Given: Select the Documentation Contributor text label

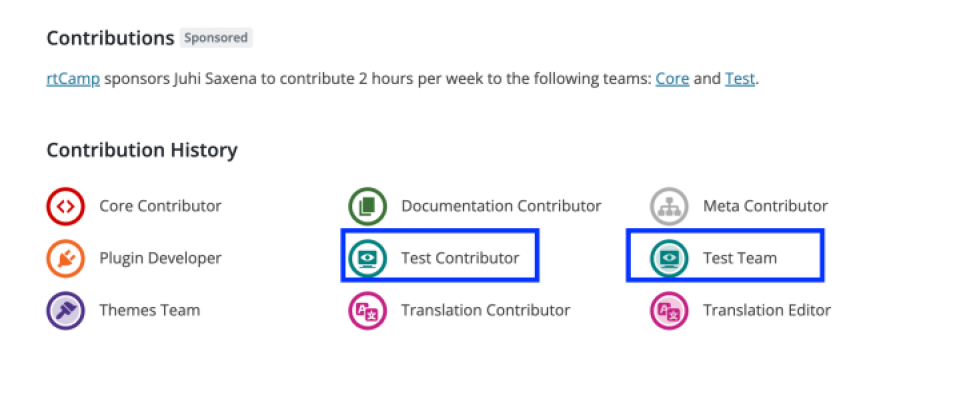Looking at the screenshot, I should pyautogui.click(x=501, y=206).
